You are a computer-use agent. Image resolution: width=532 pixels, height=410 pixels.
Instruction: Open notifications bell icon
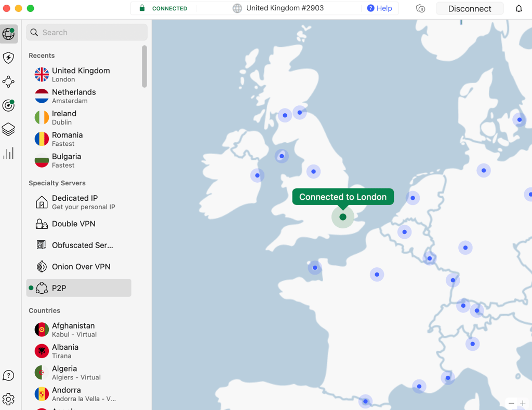519,8
